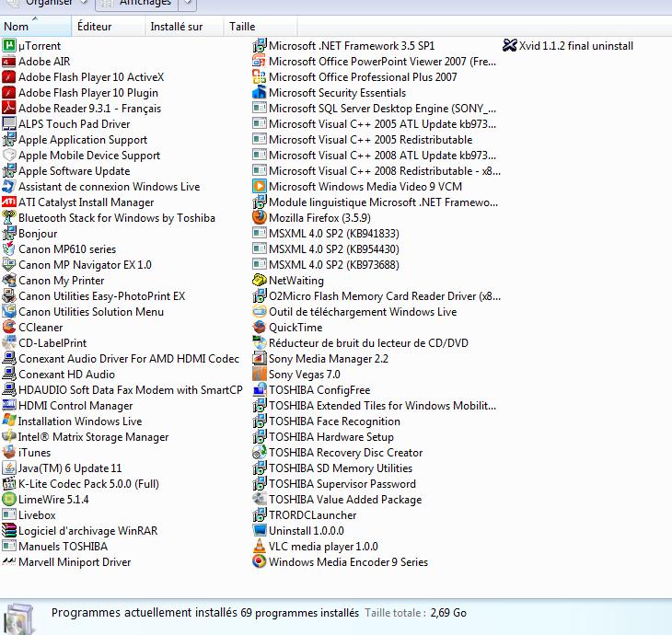Select the TRORDCLauncher entry
Viewport: 672px width, 635px height.
[x=305, y=515]
